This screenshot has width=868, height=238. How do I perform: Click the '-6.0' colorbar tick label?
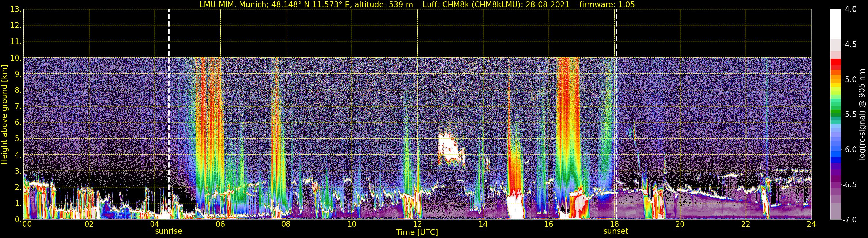click(850, 150)
